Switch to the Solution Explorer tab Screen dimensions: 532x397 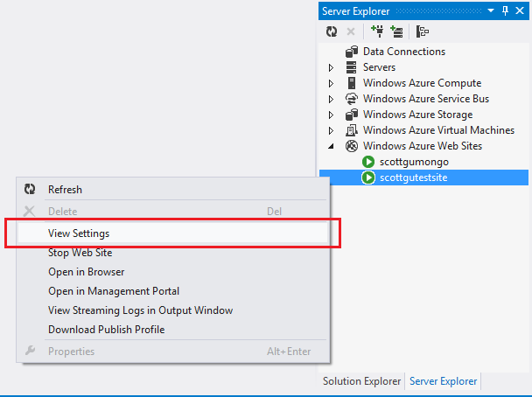tap(361, 381)
